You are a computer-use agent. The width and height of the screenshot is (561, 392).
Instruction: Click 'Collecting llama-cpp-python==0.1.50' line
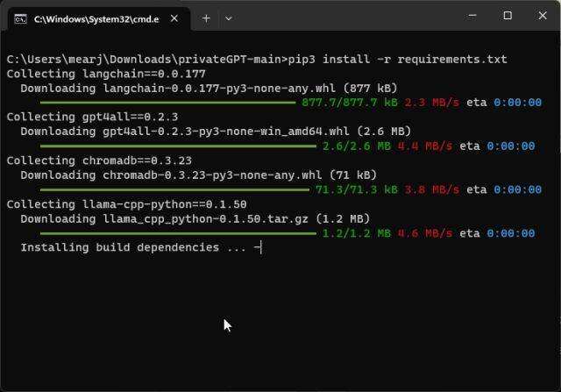pos(126,204)
